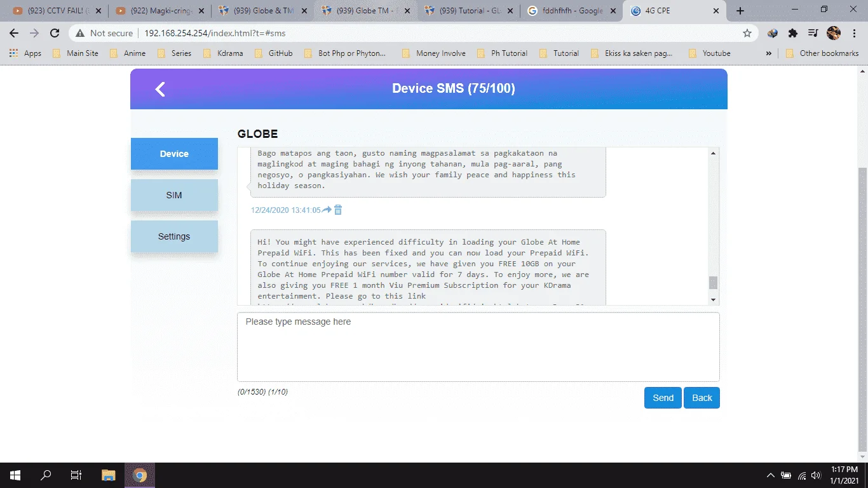868x488 pixels.
Task: Click the SMS list scrollbar down arrow
Action: tap(713, 299)
